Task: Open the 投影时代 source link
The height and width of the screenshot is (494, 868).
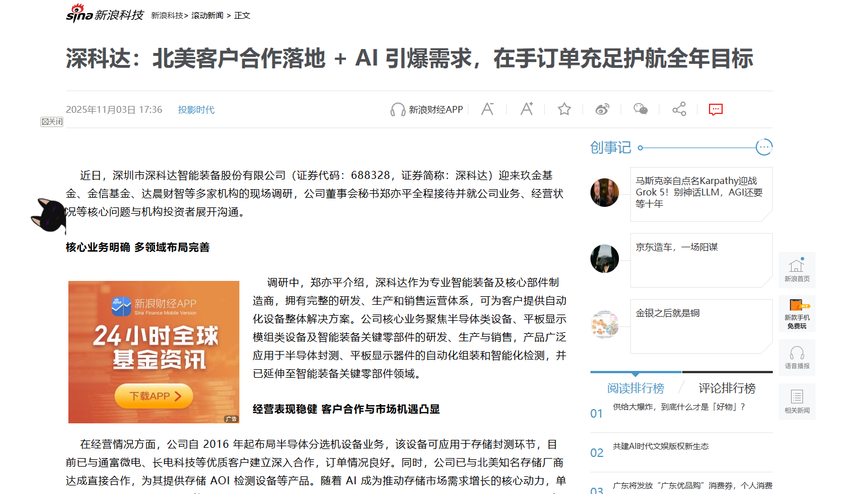Action: (196, 109)
